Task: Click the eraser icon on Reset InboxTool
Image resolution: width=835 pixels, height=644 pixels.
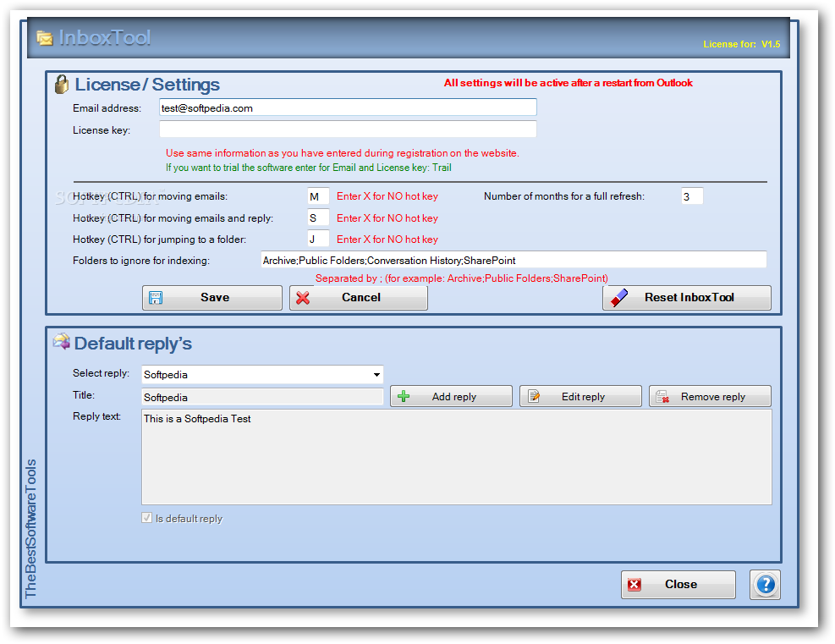Action: click(x=618, y=298)
